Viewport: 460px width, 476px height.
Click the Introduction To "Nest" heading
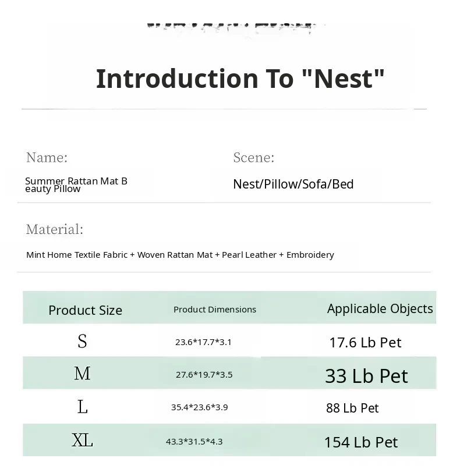pos(240,79)
